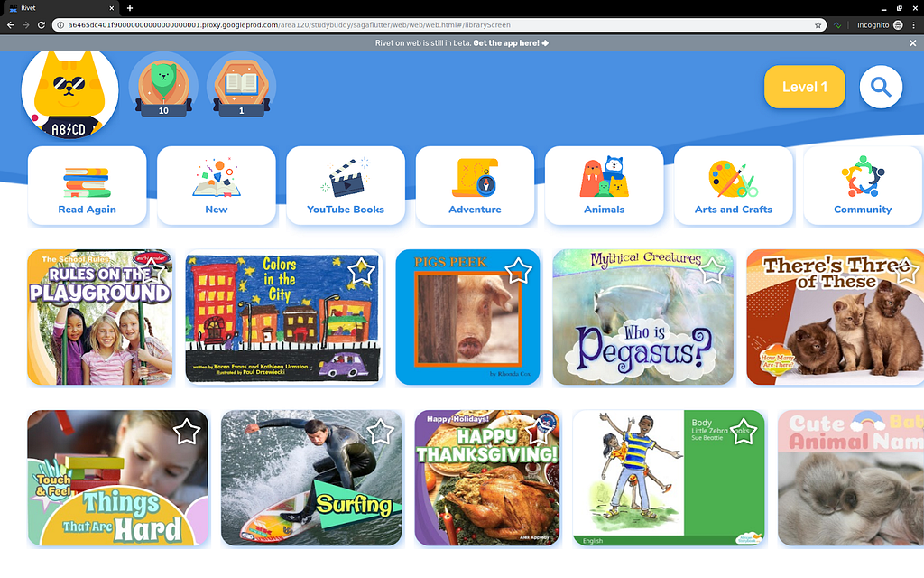Select the Read Again category

[x=88, y=186]
